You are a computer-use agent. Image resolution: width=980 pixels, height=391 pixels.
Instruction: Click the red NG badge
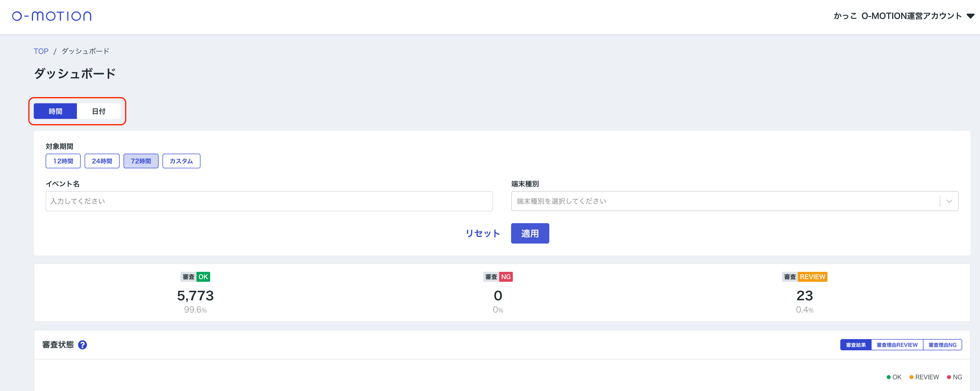[506, 277]
